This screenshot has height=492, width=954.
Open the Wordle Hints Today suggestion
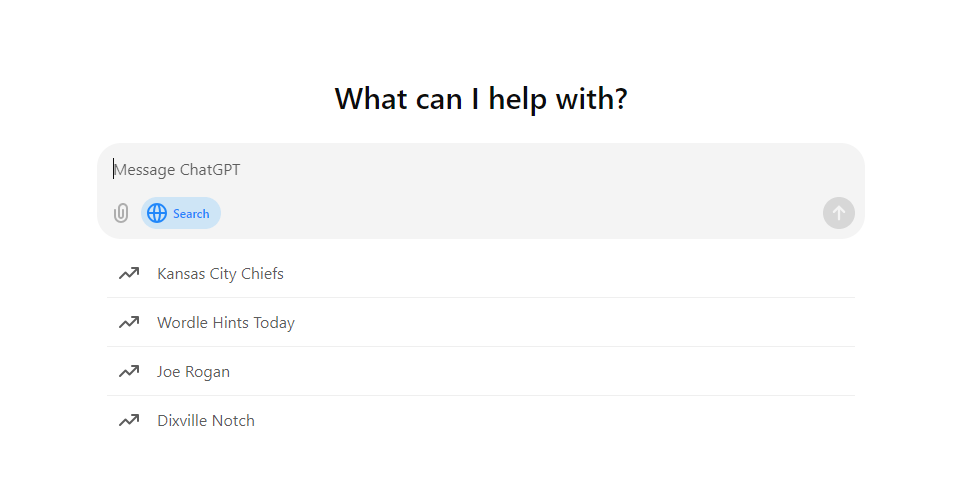(226, 322)
